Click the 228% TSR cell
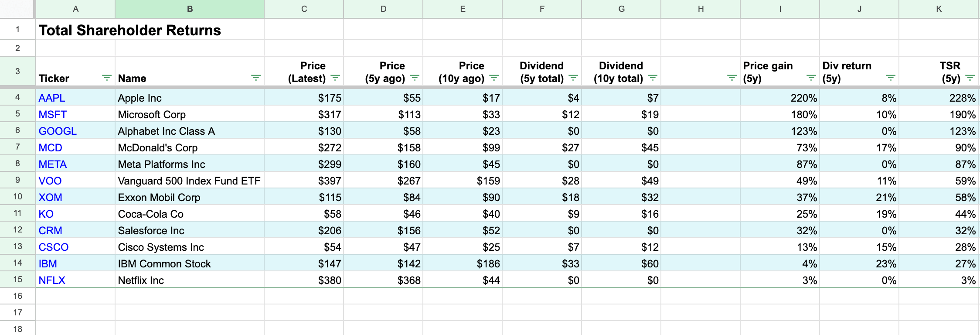This screenshot has height=335, width=980. pos(939,98)
